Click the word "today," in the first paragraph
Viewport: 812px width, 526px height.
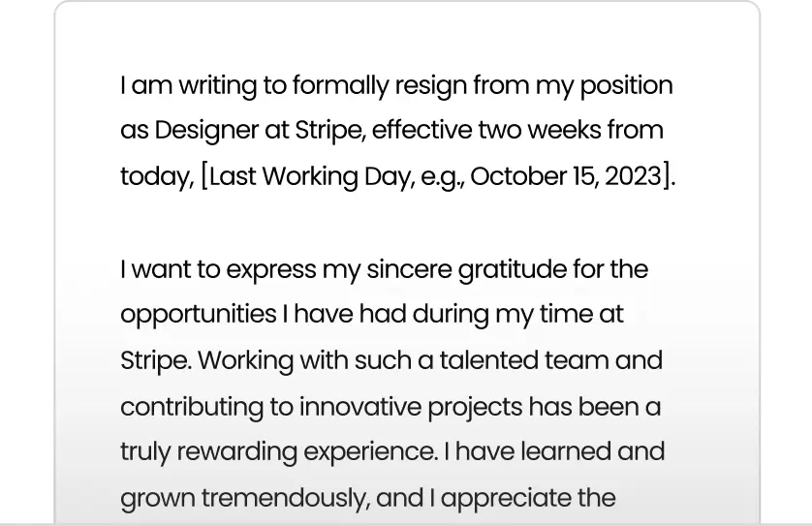click(157, 176)
